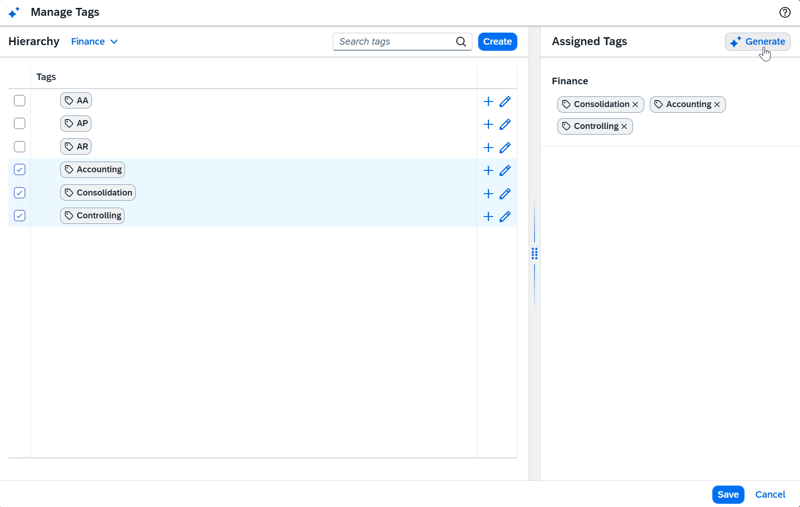Remove the assigned Accounting tag
Viewport: 800px width, 507px height.
click(x=717, y=105)
